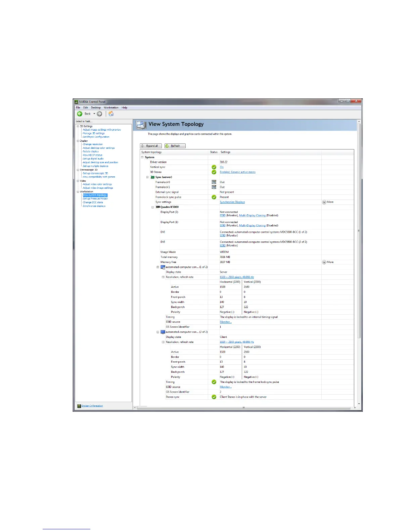This screenshot has width=411, height=532.
Task: Click the Vertical sync On link
Action: click(x=222, y=167)
